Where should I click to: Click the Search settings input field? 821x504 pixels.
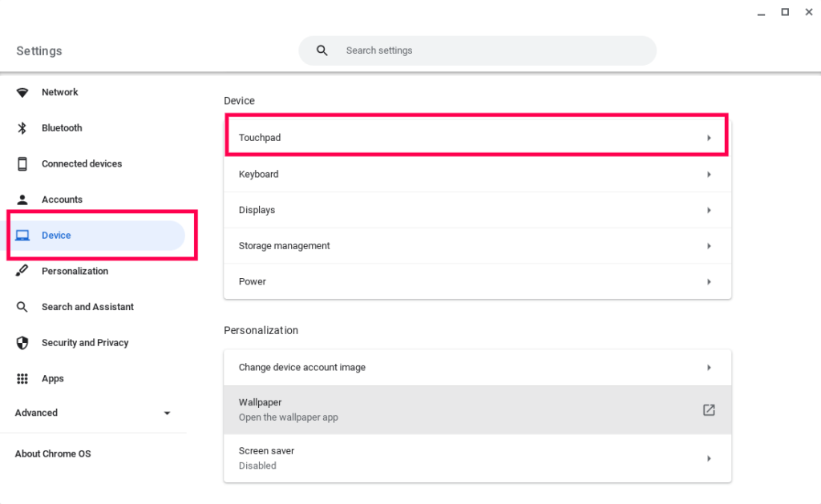pyautogui.click(x=477, y=50)
